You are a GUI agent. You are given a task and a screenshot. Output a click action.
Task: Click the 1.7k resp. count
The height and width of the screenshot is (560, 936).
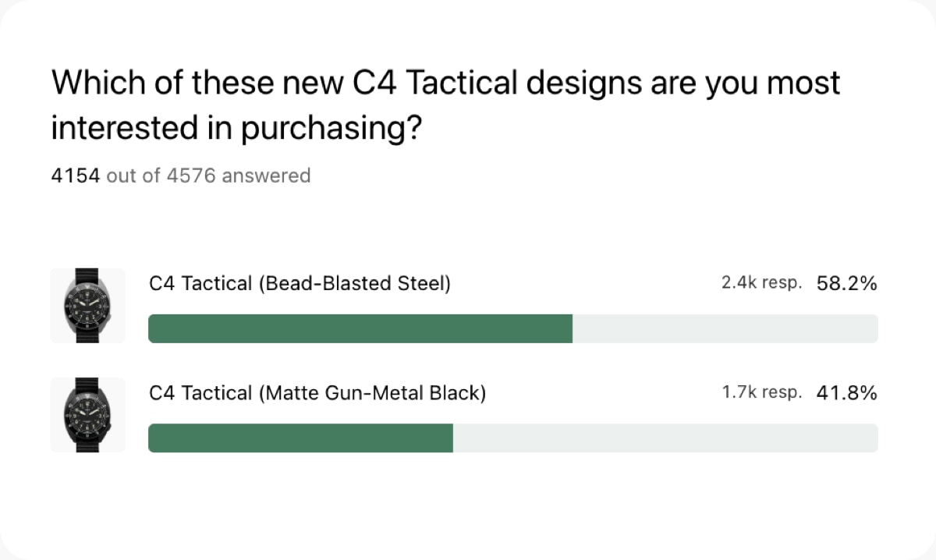coord(762,393)
